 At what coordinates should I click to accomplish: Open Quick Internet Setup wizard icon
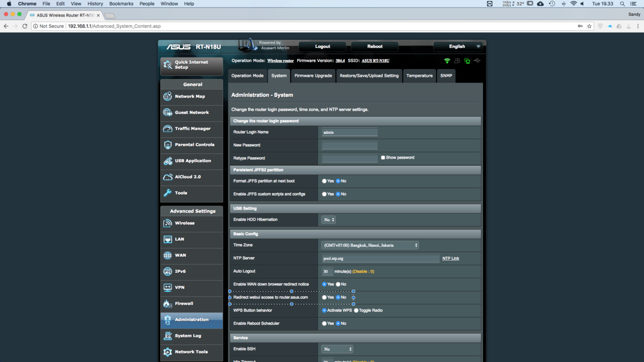coord(168,65)
